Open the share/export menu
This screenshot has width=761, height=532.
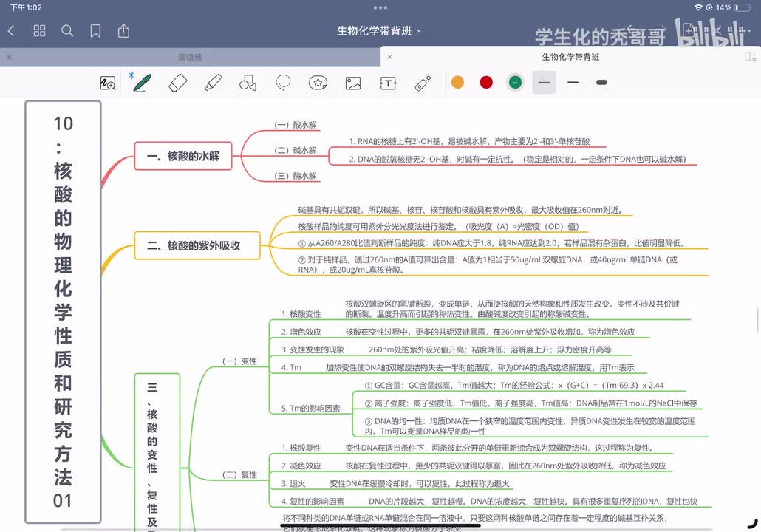tap(124, 30)
